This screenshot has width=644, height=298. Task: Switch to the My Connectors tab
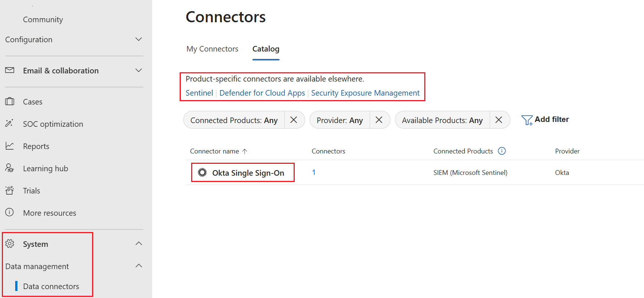point(212,49)
